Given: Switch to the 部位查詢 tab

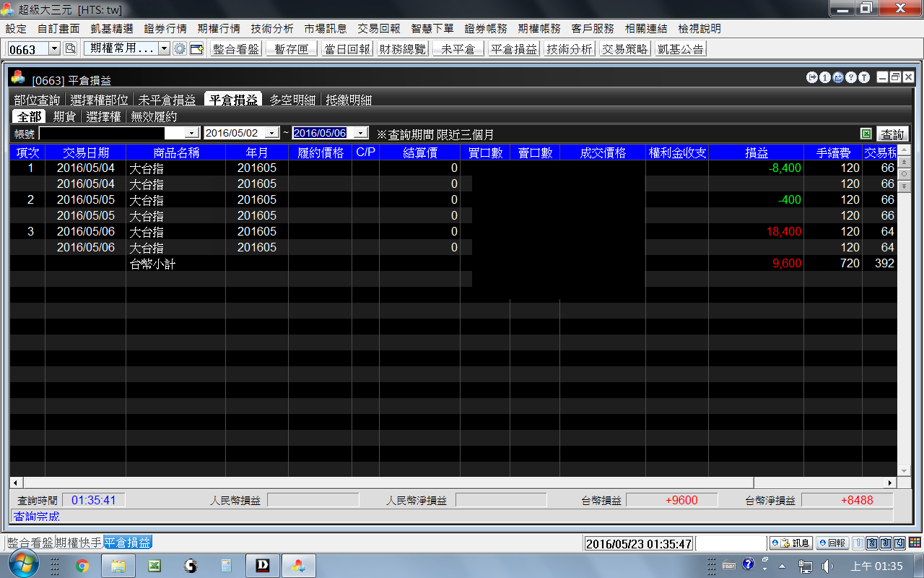Looking at the screenshot, I should point(38,100).
